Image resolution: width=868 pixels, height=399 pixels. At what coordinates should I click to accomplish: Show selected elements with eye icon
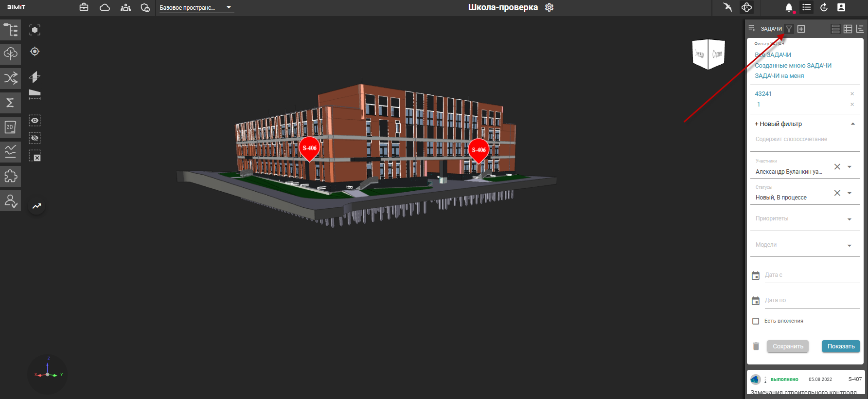coord(35,120)
